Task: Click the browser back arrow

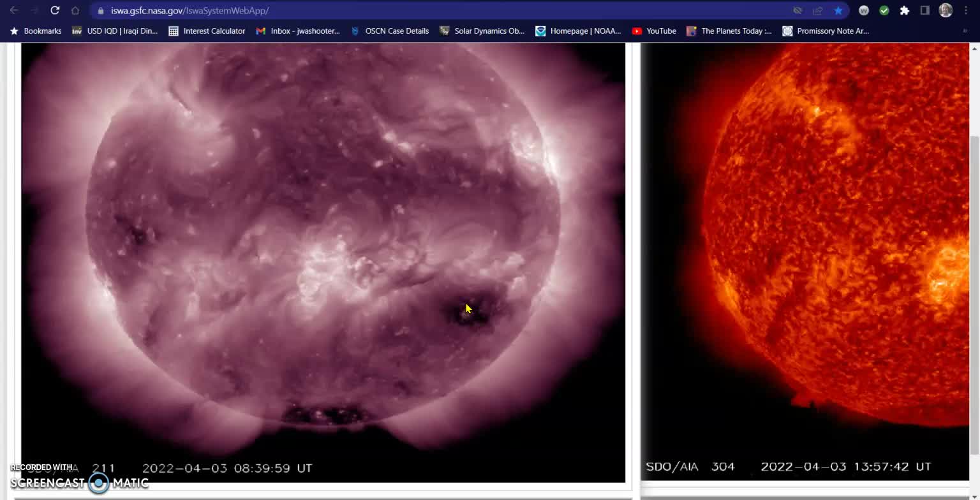Action: pyautogui.click(x=14, y=10)
